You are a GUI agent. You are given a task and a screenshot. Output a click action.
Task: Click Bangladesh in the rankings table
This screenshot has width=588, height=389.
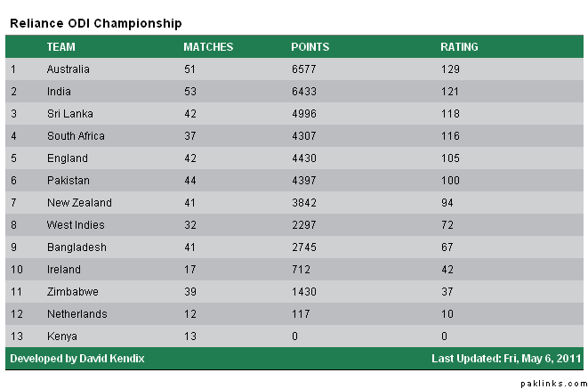pyautogui.click(x=77, y=247)
